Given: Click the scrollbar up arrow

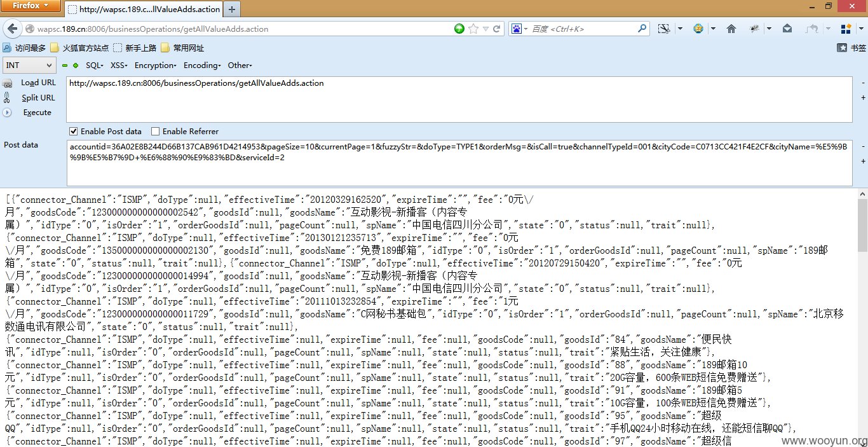Looking at the screenshot, I should click(x=862, y=194).
